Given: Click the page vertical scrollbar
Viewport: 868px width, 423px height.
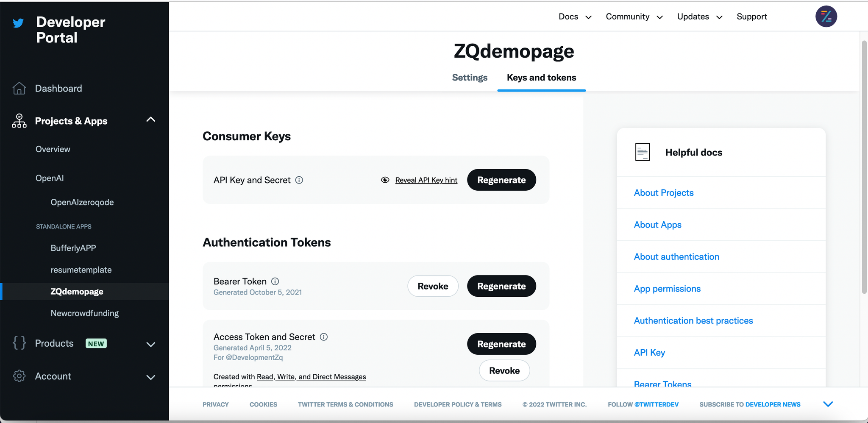Looking at the screenshot, I should pos(864,167).
